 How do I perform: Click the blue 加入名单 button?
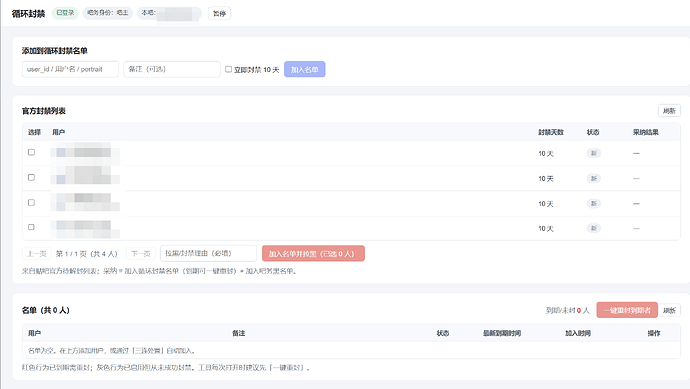pos(305,69)
